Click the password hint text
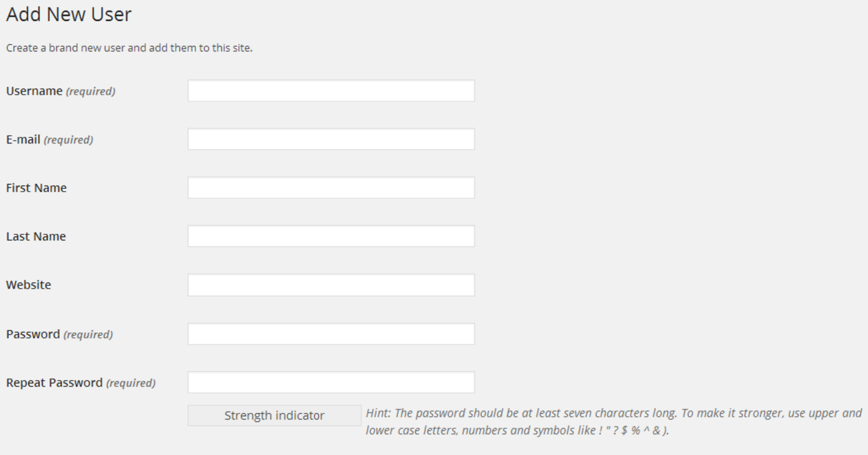This screenshot has width=868, height=455. coord(613,422)
